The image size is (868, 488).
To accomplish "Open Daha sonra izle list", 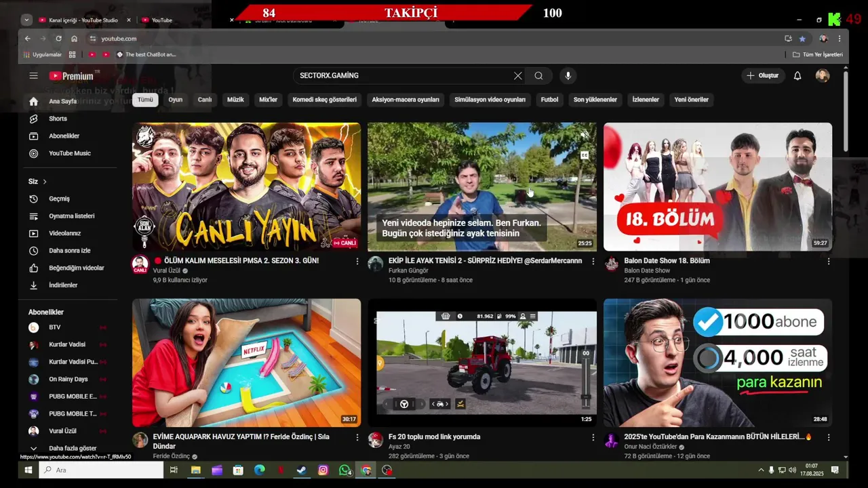I will point(69,251).
